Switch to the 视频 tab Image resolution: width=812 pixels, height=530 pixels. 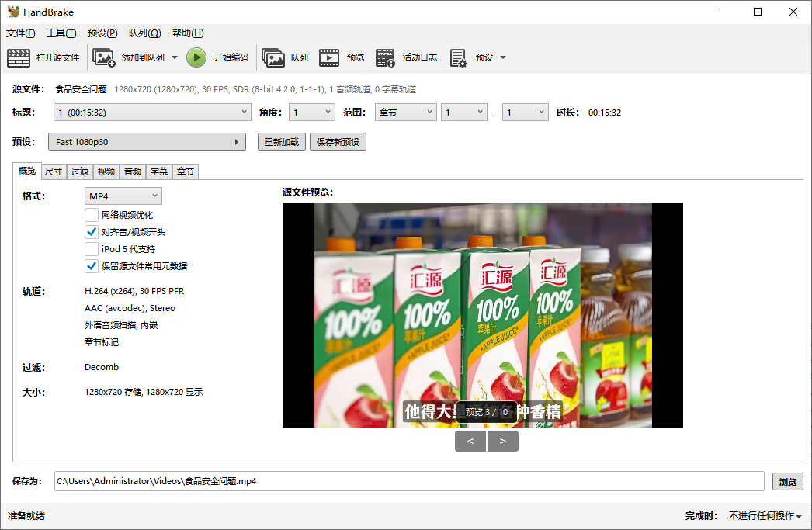[x=106, y=171]
